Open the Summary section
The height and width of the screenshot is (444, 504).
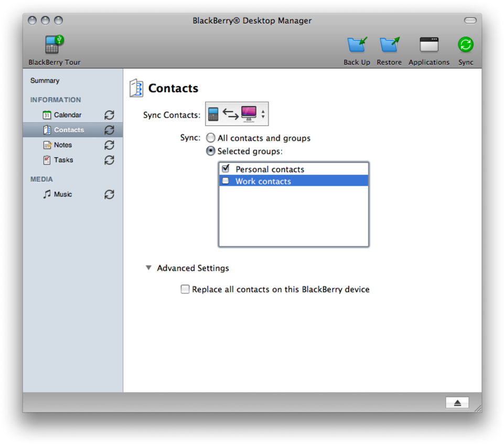(x=45, y=80)
